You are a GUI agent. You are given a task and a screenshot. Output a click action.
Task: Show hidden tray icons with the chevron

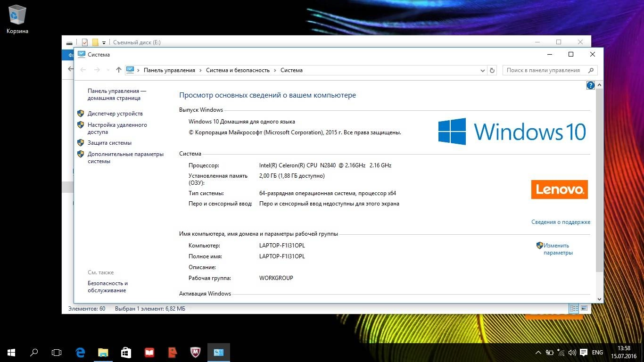click(x=538, y=352)
